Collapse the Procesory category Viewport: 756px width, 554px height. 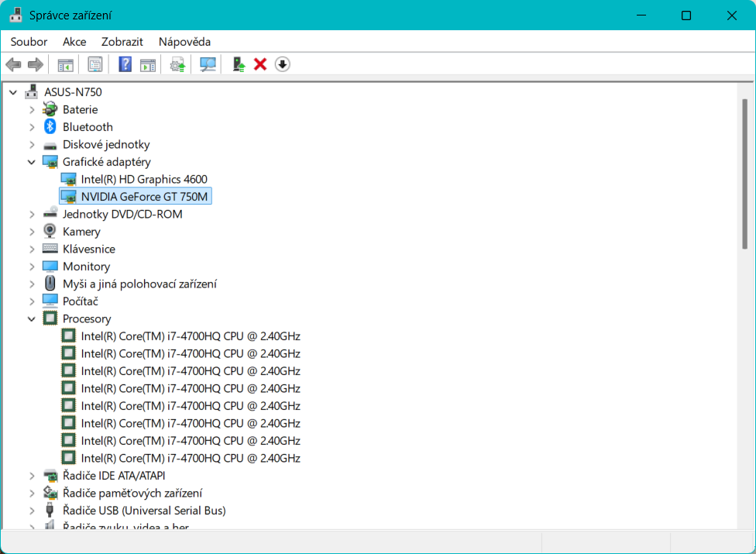pos(32,318)
